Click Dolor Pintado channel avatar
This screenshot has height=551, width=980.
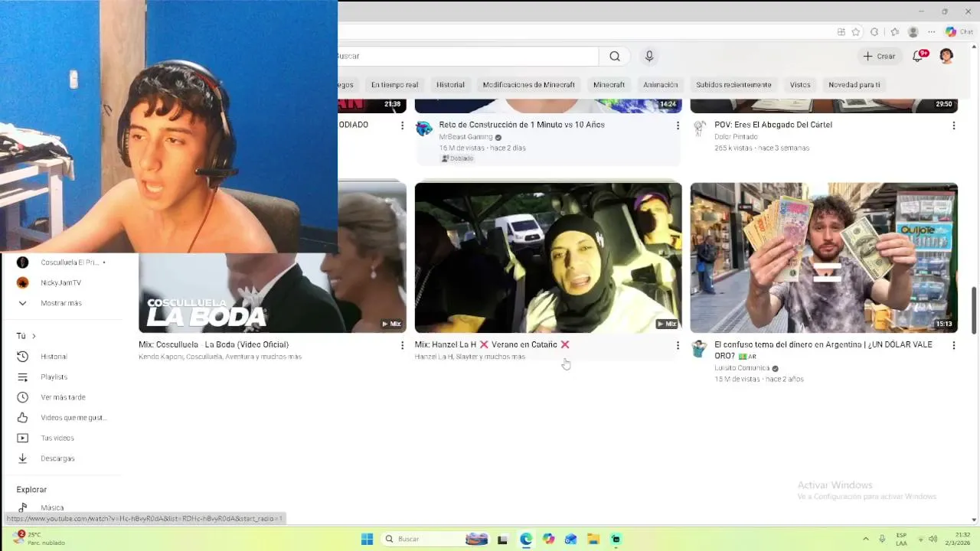pyautogui.click(x=699, y=129)
